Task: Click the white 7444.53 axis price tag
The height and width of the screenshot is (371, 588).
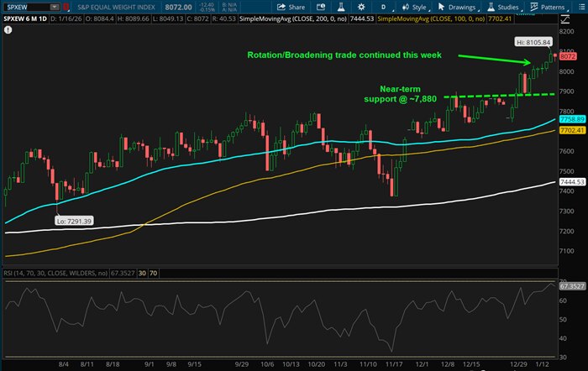Action: pyautogui.click(x=572, y=182)
